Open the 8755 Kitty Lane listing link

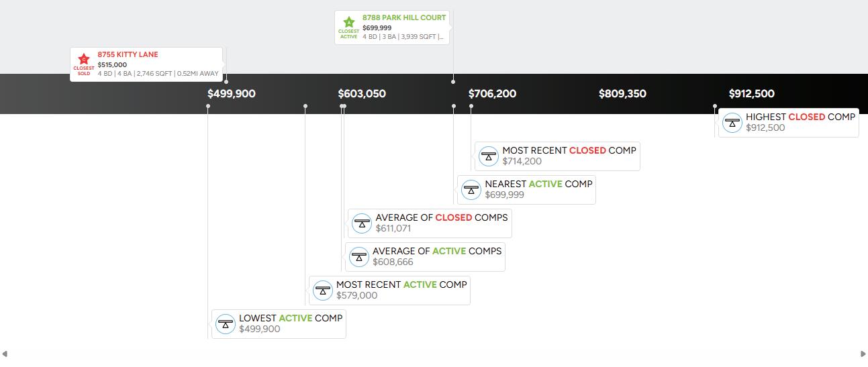click(128, 54)
